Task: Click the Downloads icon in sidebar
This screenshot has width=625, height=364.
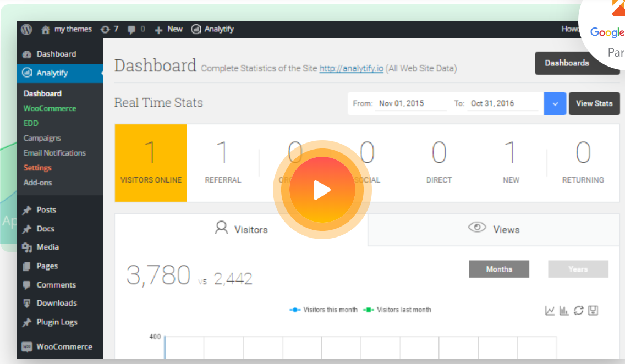Action: pyautogui.click(x=27, y=303)
